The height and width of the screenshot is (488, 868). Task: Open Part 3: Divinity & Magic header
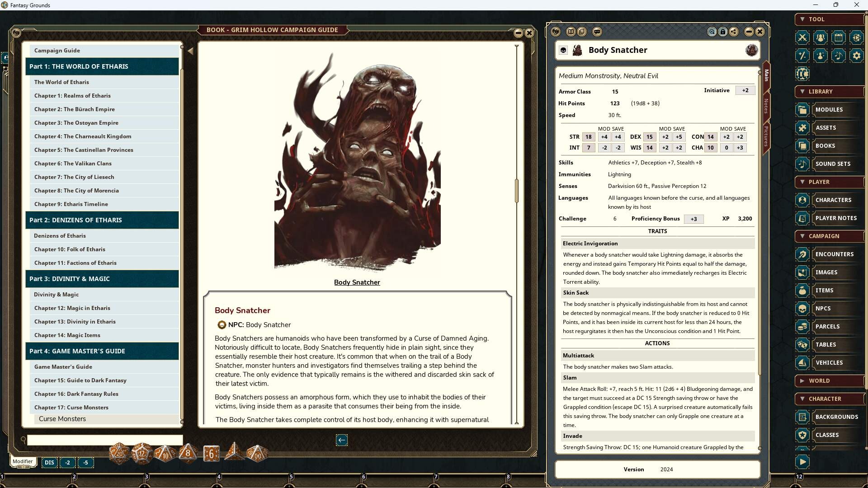click(102, 279)
